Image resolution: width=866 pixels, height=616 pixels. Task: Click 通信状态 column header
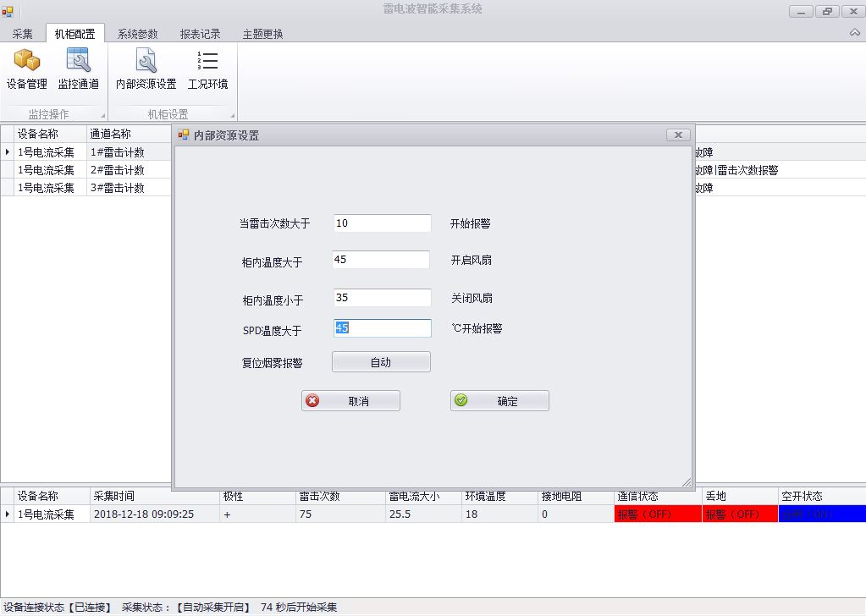coord(658,496)
